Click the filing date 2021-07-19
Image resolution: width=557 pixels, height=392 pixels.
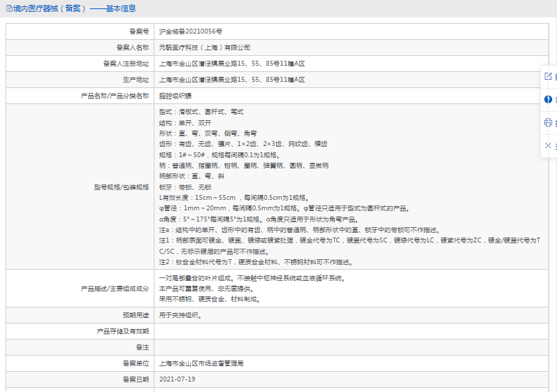178,379
